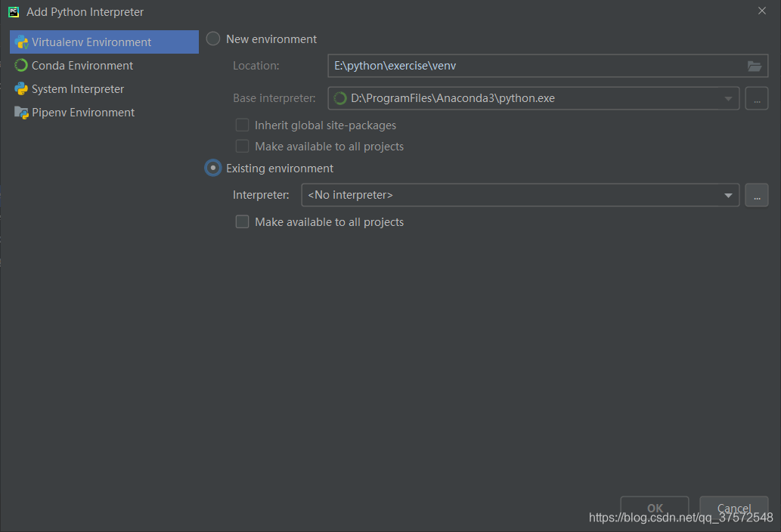Image resolution: width=781 pixels, height=532 pixels.
Task: Check Make available to all projects under Existing environment
Action: pyautogui.click(x=242, y=221)
